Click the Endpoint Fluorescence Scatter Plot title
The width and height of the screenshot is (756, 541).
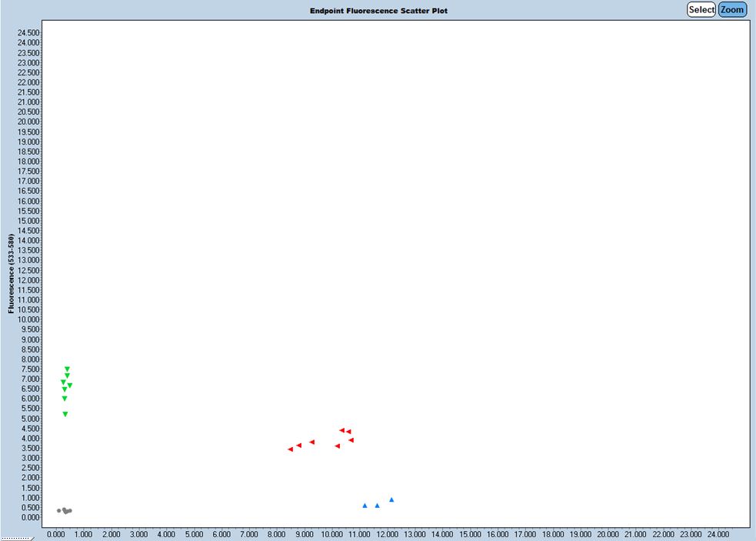[378, 11]
